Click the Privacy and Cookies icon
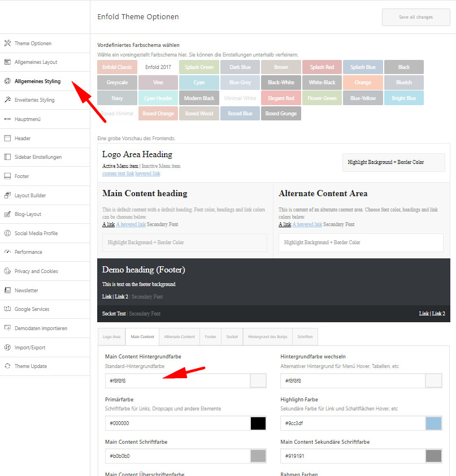The image size is (456, 476). click(7, 271)
